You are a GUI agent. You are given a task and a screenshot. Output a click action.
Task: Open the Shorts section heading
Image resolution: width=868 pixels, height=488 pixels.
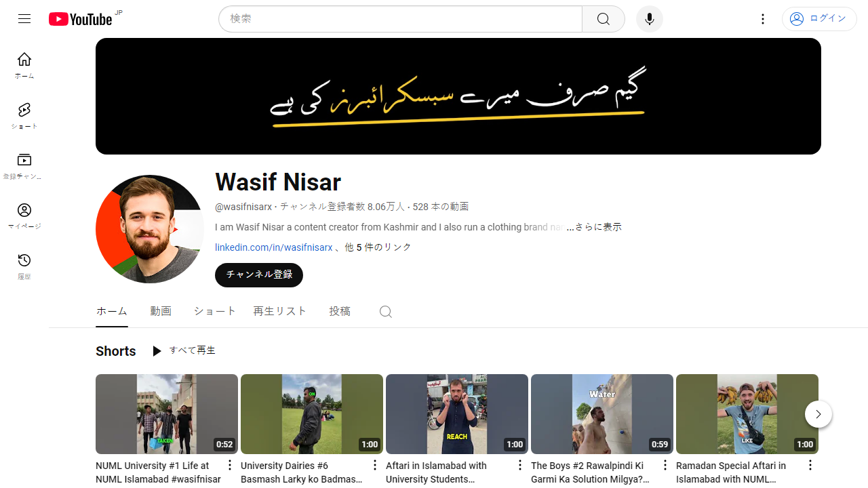point(116,351)
